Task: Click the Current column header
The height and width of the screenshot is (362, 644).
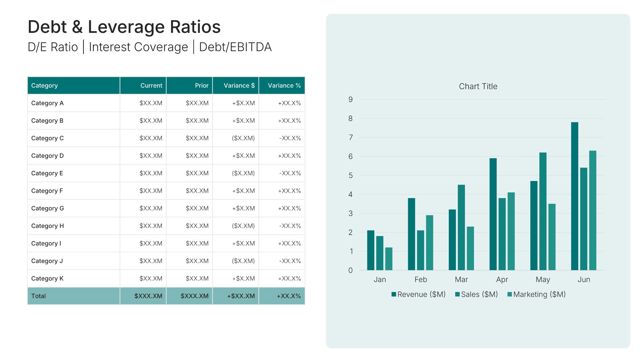Action: coord(151,85)
